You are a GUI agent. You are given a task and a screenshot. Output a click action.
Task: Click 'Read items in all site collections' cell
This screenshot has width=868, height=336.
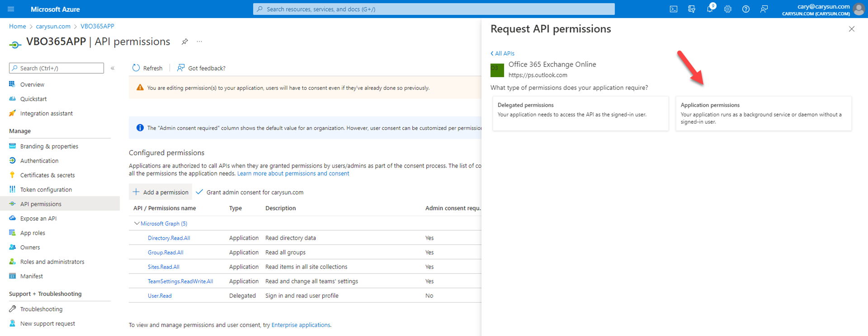[307, 267]
